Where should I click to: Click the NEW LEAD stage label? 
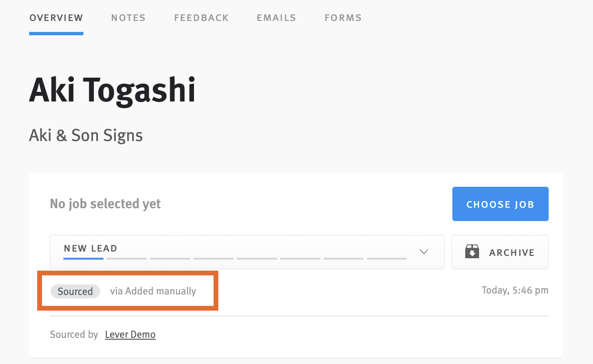(90, 248)
